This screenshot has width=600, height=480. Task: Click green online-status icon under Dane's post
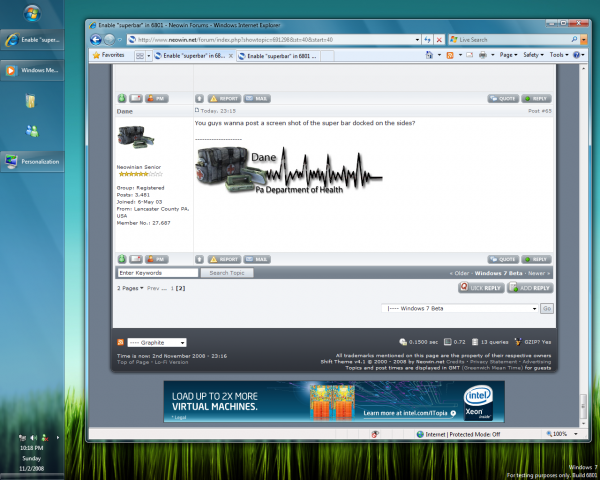pyautogui.click(x=122, y=259)
